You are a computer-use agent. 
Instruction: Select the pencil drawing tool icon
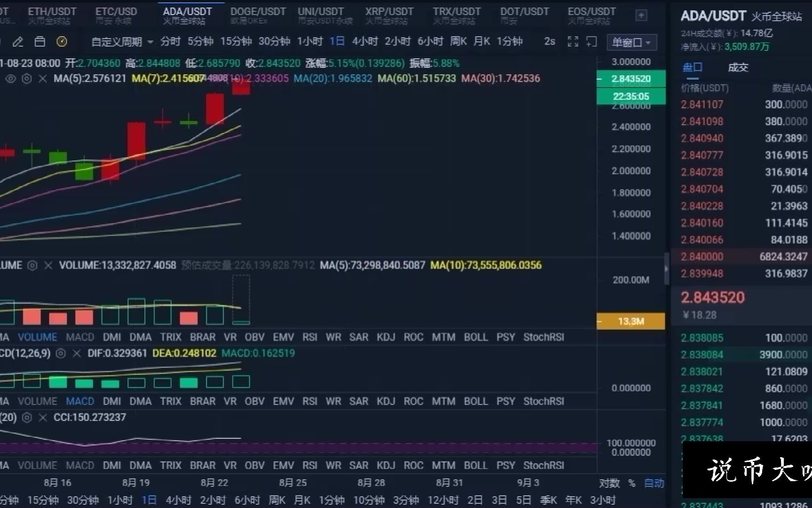point(18,42)
